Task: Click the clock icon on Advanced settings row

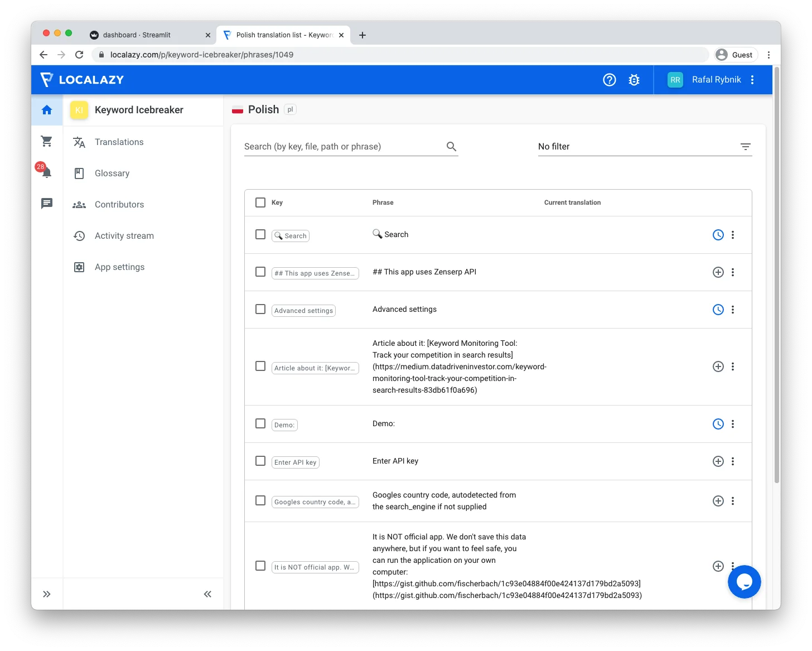Action: click(718, 310)
